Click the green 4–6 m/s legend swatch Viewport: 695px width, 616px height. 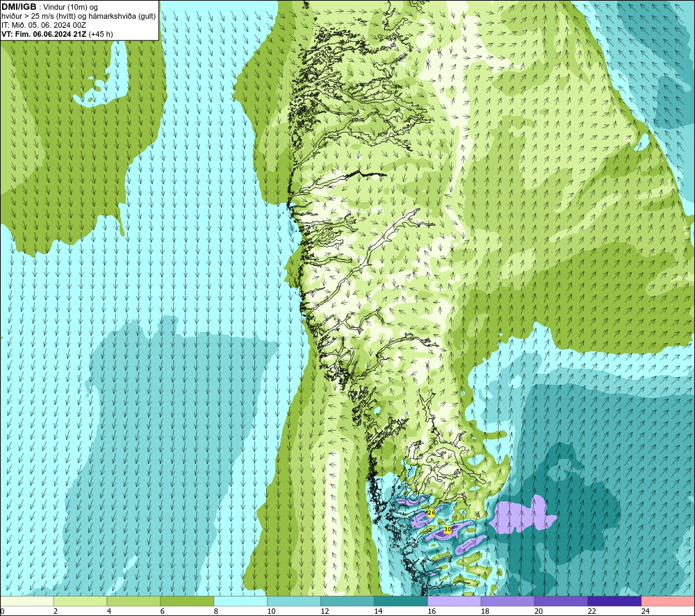[133, 601]
